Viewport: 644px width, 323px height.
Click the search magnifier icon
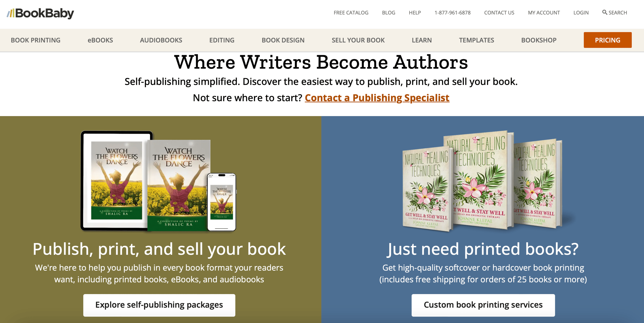point(604,12)
